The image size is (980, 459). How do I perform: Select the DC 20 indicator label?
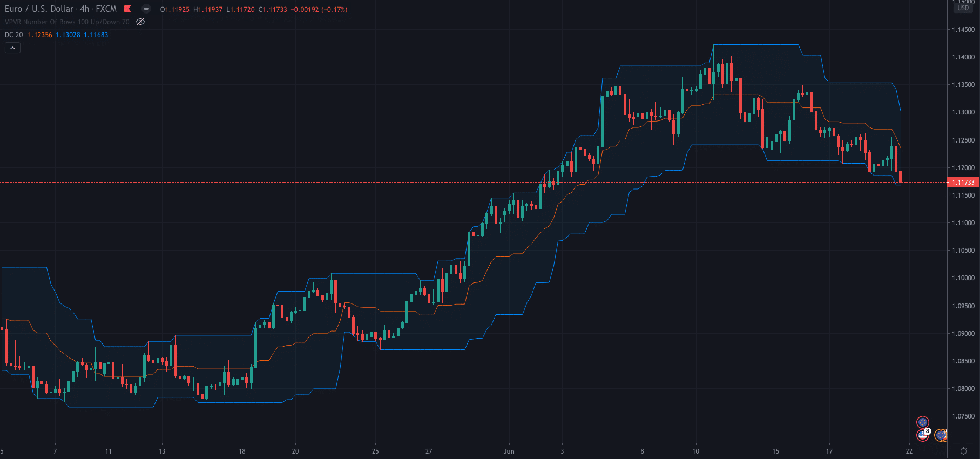14,35
